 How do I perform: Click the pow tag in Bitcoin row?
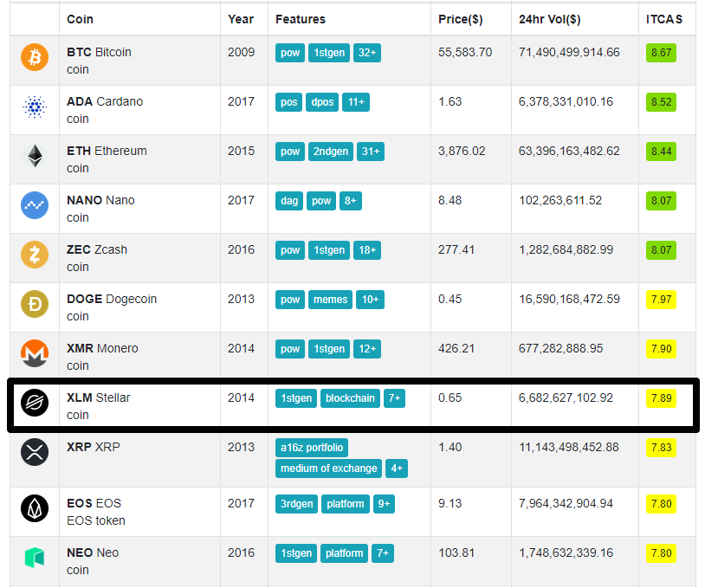tap(290, 53)
